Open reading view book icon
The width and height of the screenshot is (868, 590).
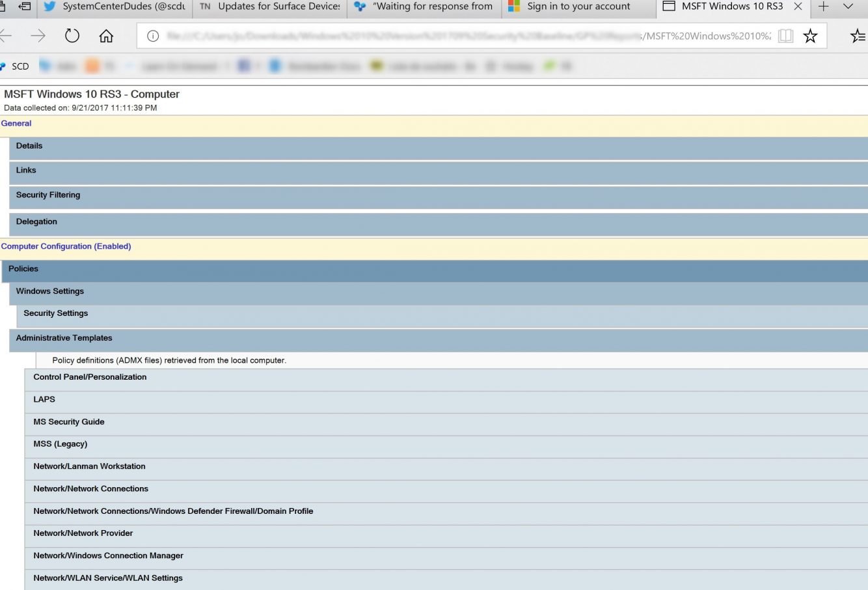pos(786,36)
